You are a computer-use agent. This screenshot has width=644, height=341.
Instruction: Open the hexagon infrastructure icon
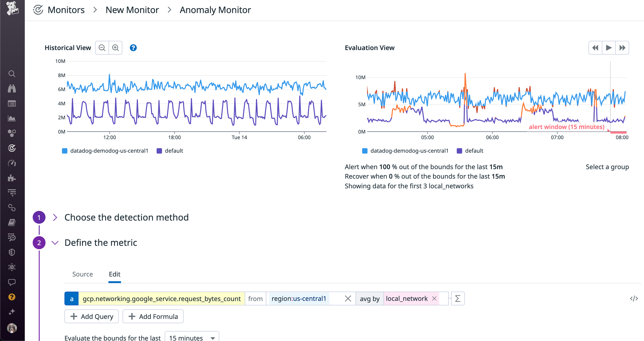coord(12,133)
